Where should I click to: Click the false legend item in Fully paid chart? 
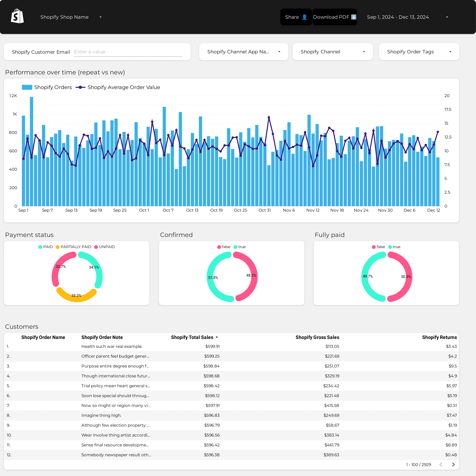tap(378, 247)
